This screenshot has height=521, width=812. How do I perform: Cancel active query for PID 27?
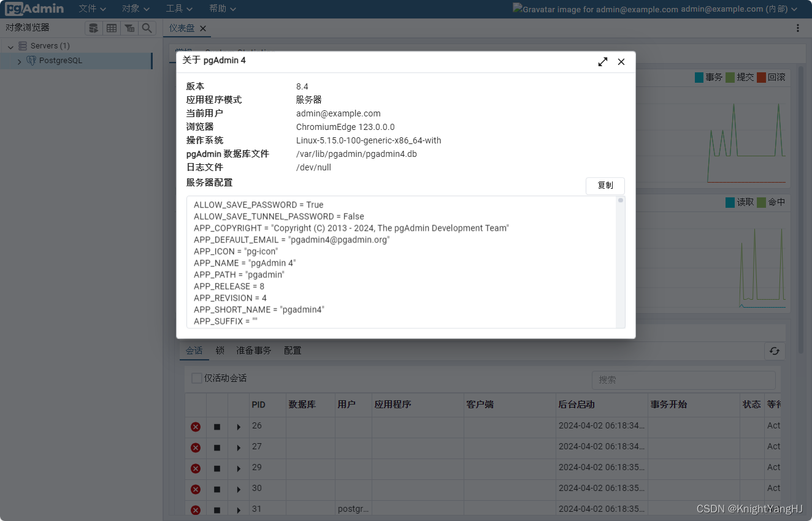pyautogui.click(x=217, y=448)
